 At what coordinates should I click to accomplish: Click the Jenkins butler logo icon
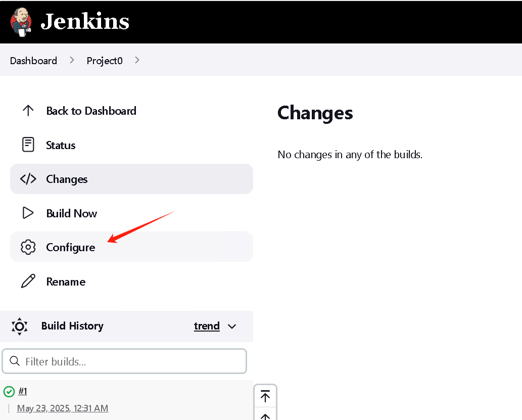click(21, 22)
